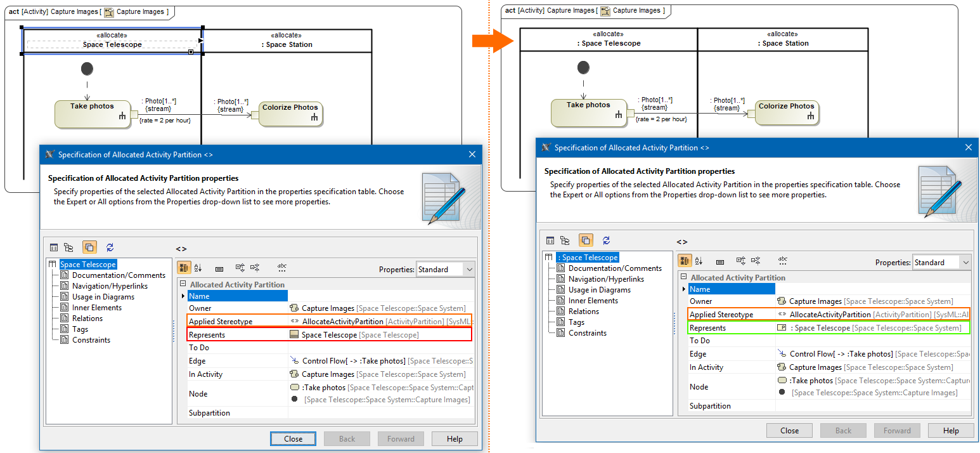The width and height of the screenshot is (980, 453).
Task: Click the 'abc' filter icon, red-boxed Represents dialog
Action: point(282,268)
